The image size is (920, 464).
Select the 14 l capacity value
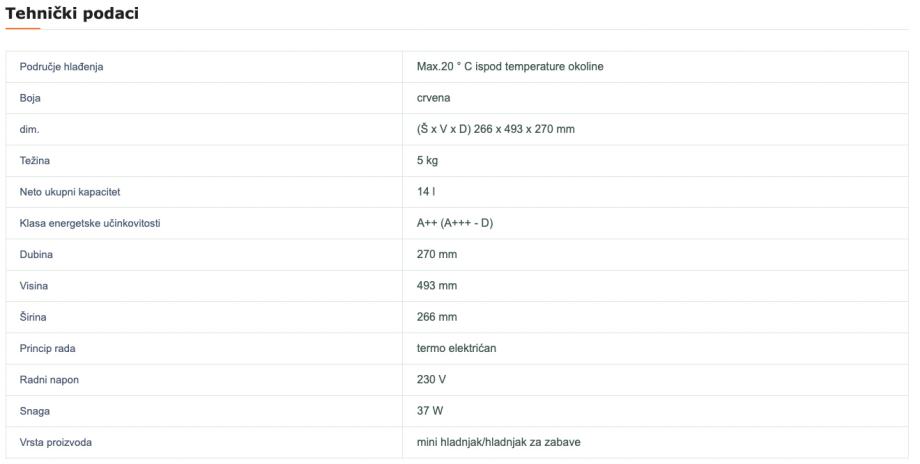[425, 191]
